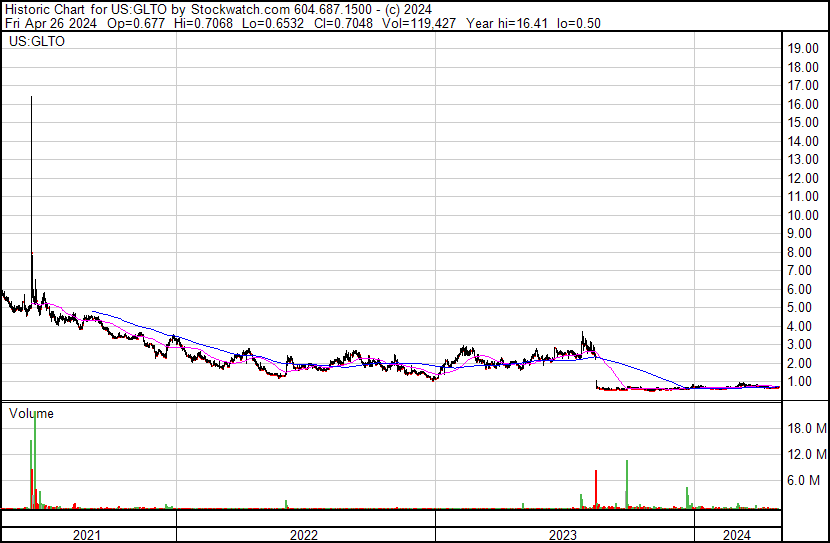Click the 8.00 price axis label
Image resolution: width=830 pixels, height=543 pixels.
tap(799, 252)
